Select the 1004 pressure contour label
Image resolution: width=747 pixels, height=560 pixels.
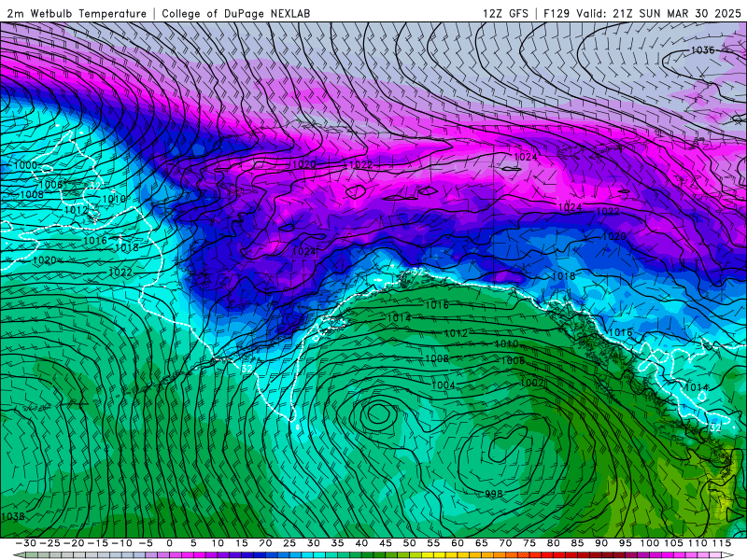pyautogui.click(x=443, y=385)
